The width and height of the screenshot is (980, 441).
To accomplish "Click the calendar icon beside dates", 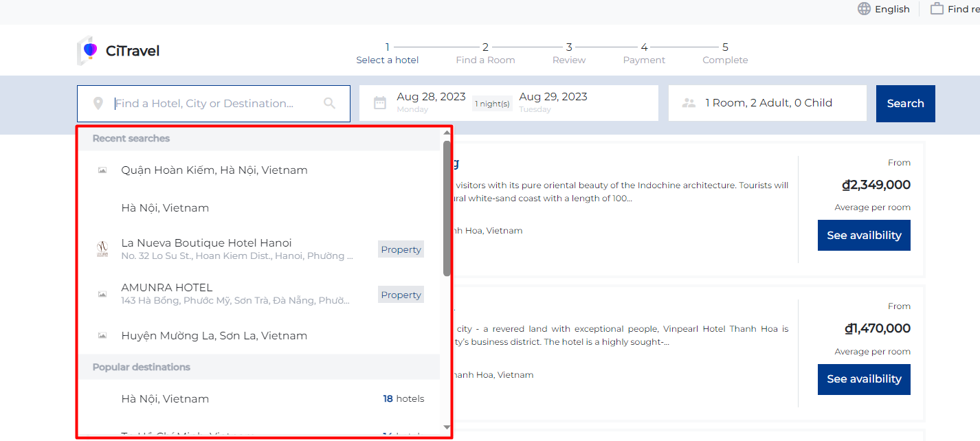I will (379, 103).
